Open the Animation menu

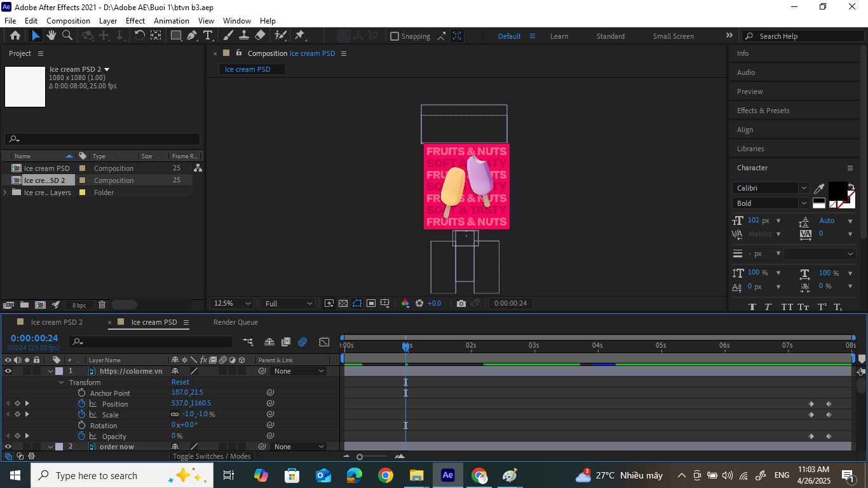tap(172, 21)
